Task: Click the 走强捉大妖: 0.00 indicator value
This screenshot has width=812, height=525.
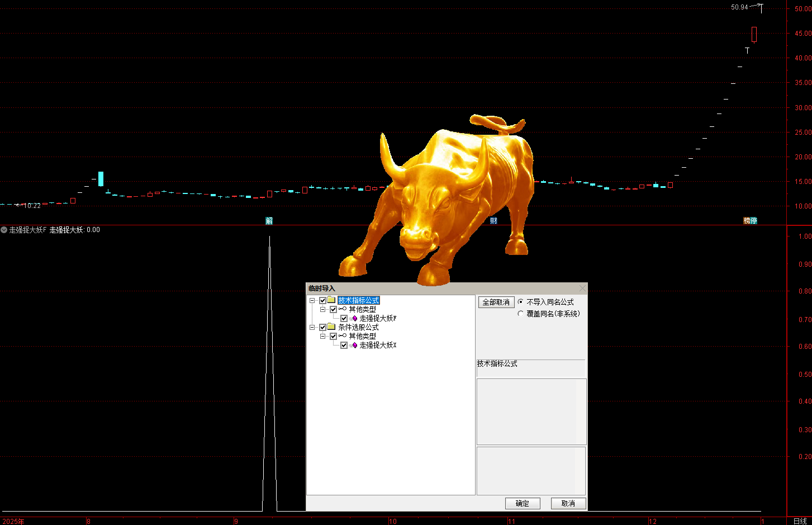Action: click(75, 230)
